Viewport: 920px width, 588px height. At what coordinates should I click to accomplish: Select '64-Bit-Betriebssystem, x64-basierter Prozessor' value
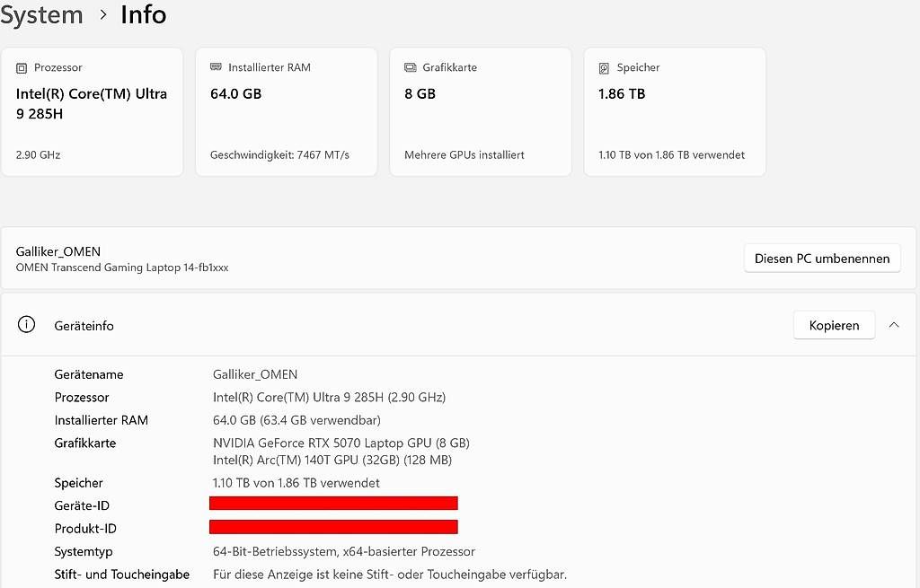point(344,551)
